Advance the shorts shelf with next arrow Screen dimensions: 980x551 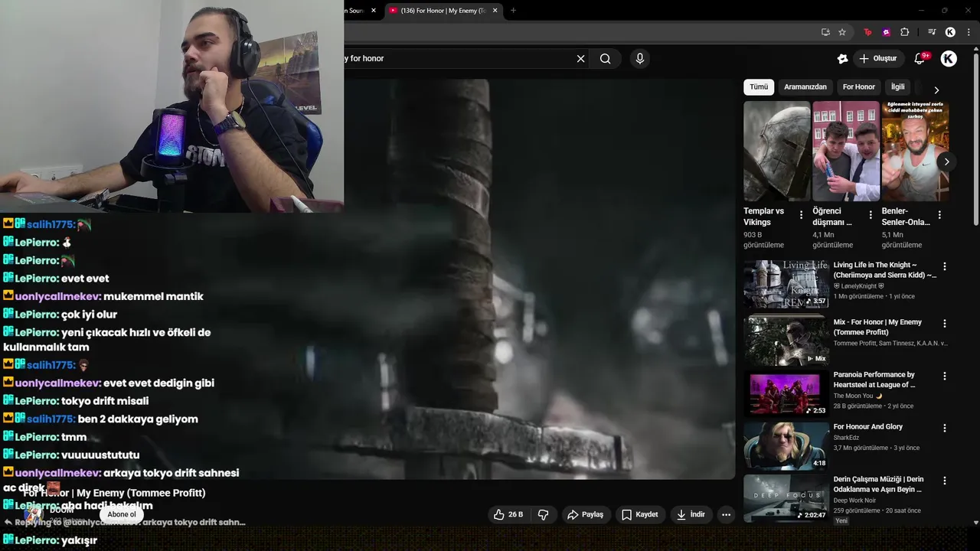coord(946,161)
